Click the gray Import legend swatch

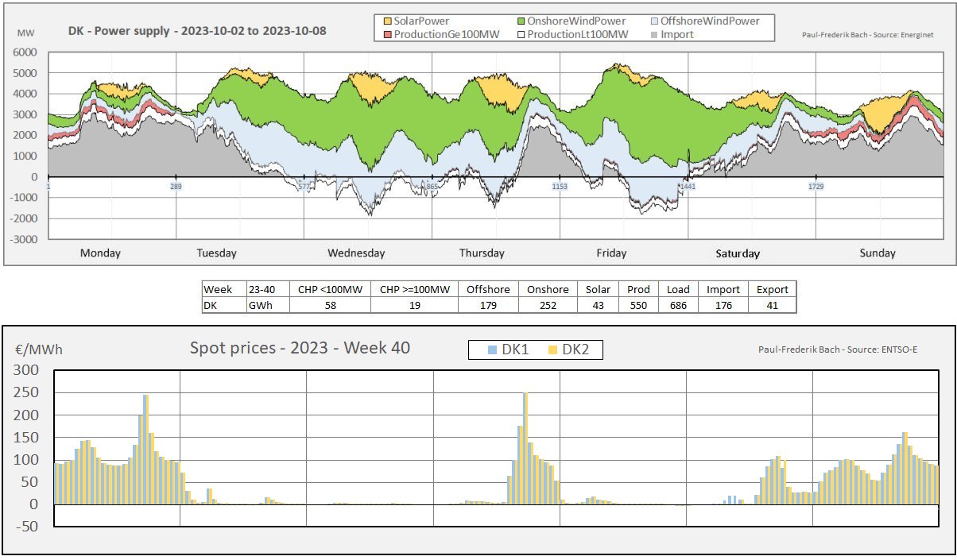(655, 34)
